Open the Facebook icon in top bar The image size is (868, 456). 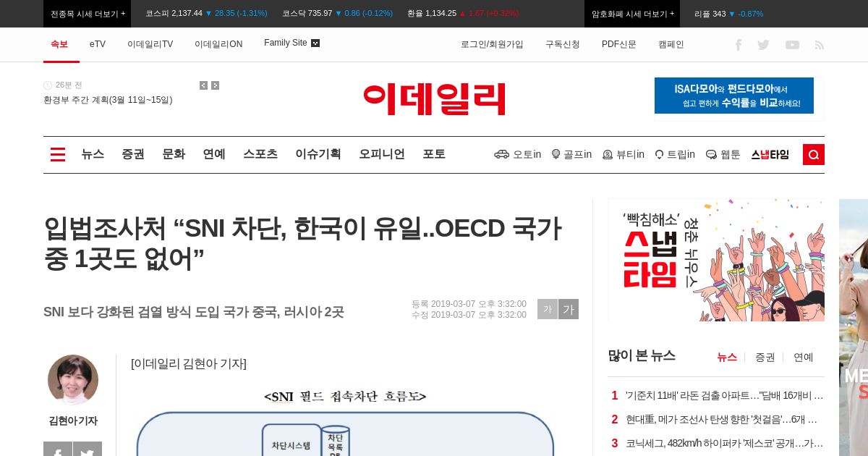click(739, 45)
